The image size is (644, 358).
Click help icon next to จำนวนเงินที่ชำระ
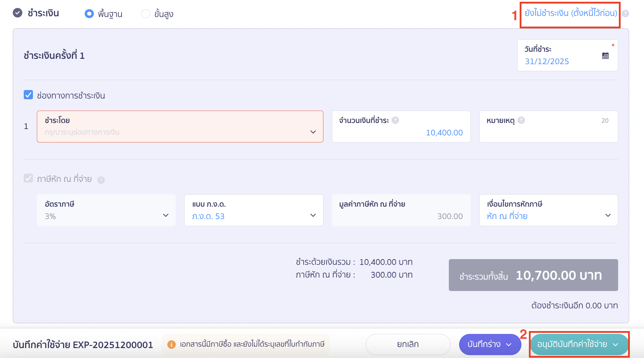pyautogui.click(x=395, y=120)
